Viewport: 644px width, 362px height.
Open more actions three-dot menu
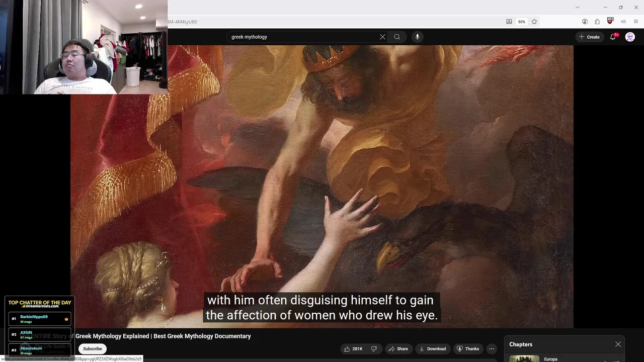(x=492, y=349)
